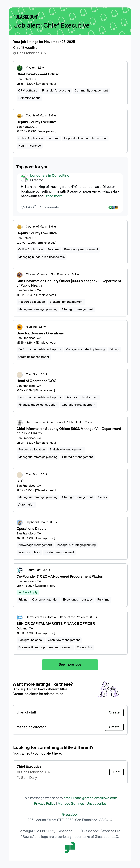Click See more jobs button

[70, 664]
